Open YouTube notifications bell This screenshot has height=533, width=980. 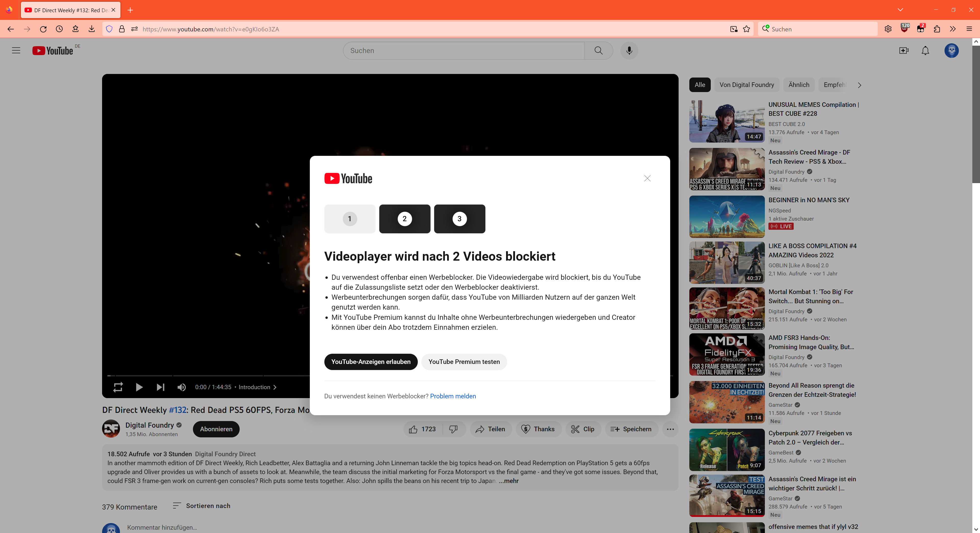pyautogui.click(x=925, y=50)
